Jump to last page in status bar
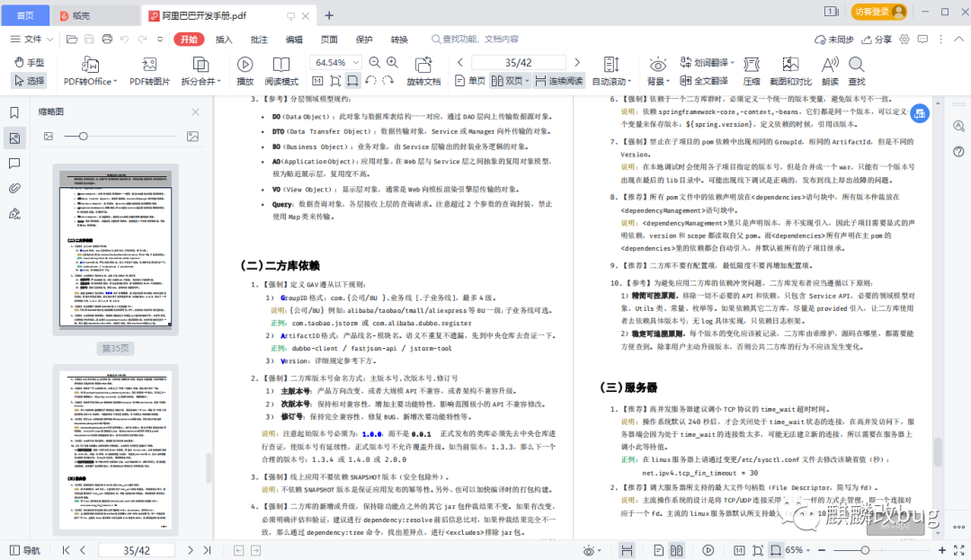The image size is (971, 560). click(208, 550)
